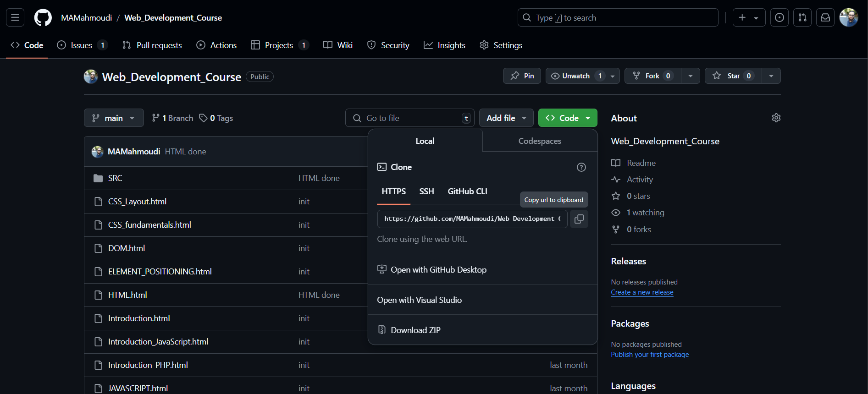
Task: Open the Projects tab
Action: coord(280,45)
